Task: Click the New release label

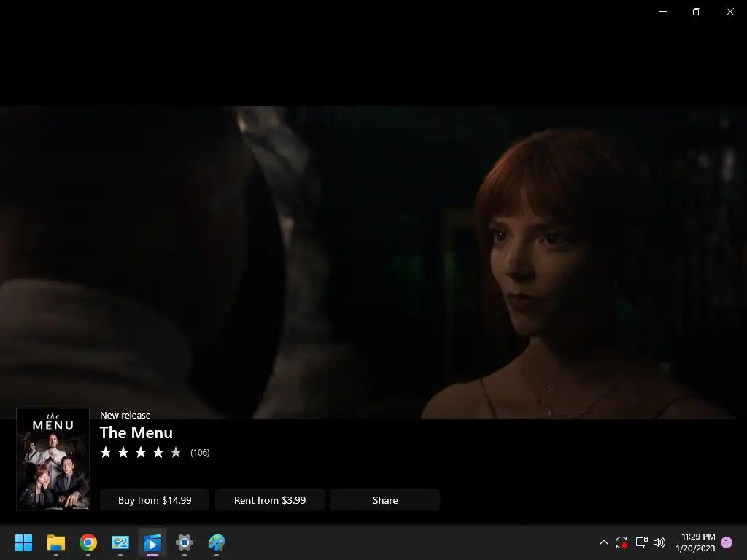Action: [x=125, y=415]
